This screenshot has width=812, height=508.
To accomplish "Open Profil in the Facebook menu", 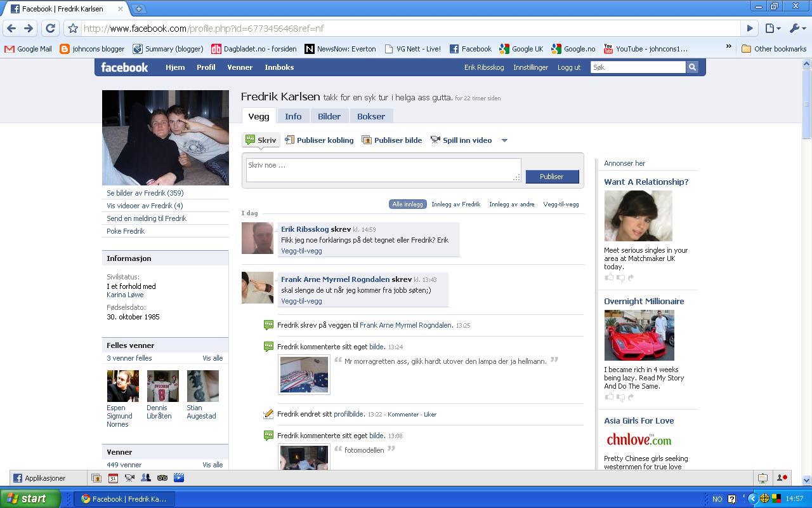I will 206,67.
